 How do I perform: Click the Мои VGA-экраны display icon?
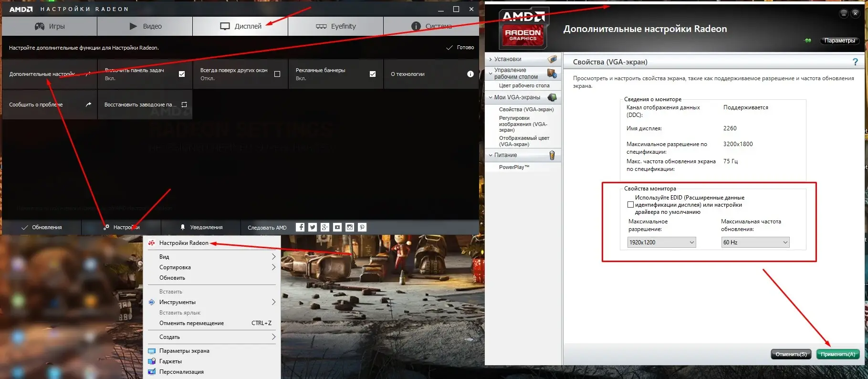point(552,97)
